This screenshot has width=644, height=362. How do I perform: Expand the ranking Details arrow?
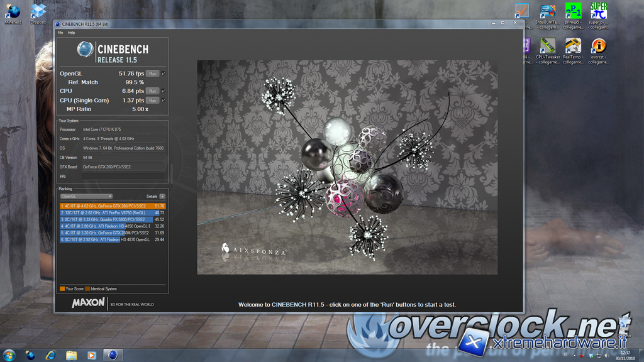[x=162, y=197]
